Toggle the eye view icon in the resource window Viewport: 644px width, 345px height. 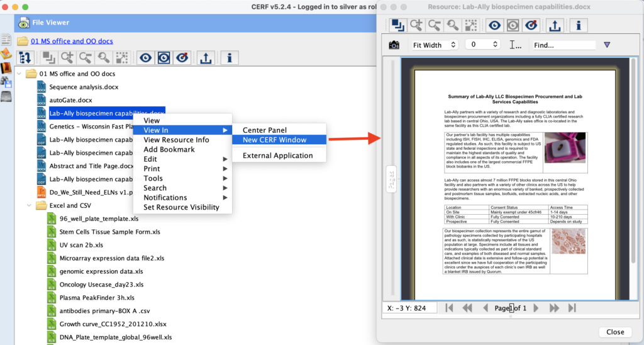495,25
